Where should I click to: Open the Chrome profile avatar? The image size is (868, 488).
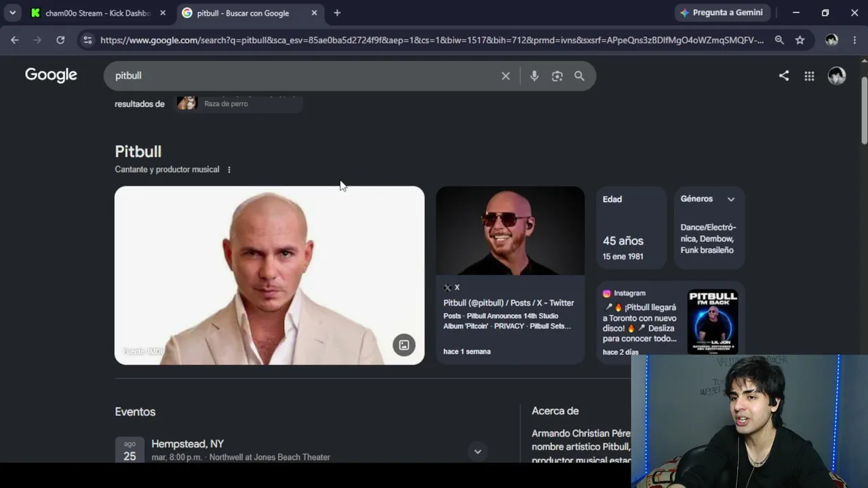pyautogui.click(x=832, y=40)
